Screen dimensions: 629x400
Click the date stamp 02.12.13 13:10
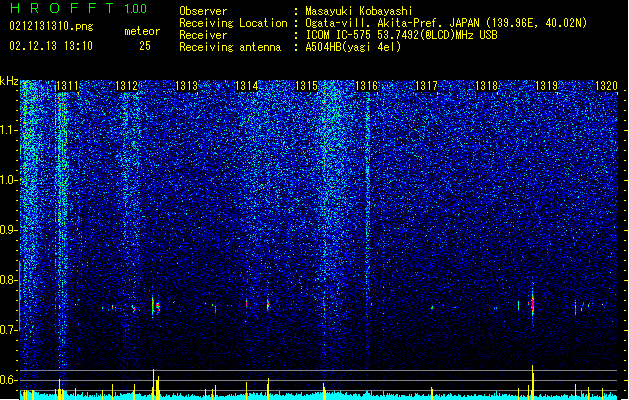[51, 45]
